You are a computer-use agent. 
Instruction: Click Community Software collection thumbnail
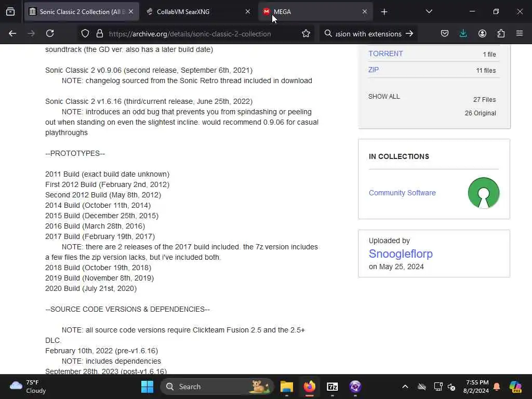coord(484,193)
